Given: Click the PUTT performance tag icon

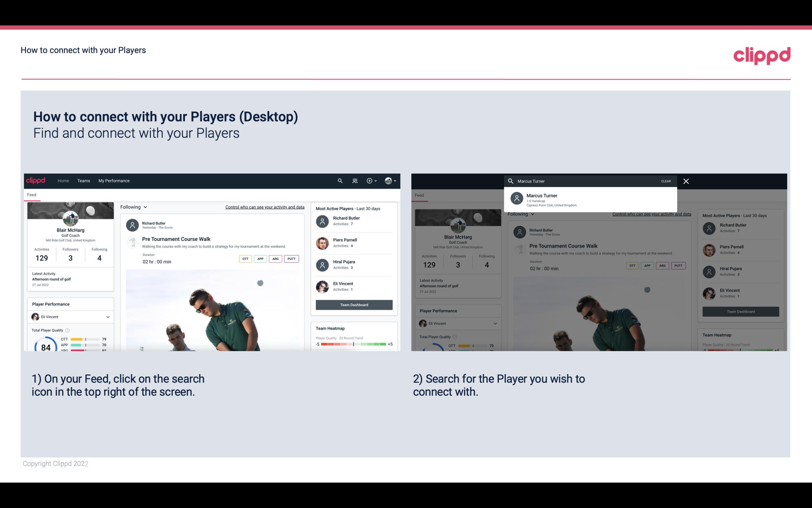Looking at the screenshot, I should (x=291, y=258).
